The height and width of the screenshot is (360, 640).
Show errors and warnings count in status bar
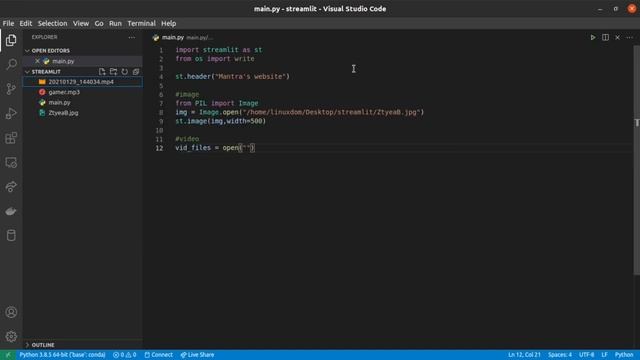click(x=124, y=355)
